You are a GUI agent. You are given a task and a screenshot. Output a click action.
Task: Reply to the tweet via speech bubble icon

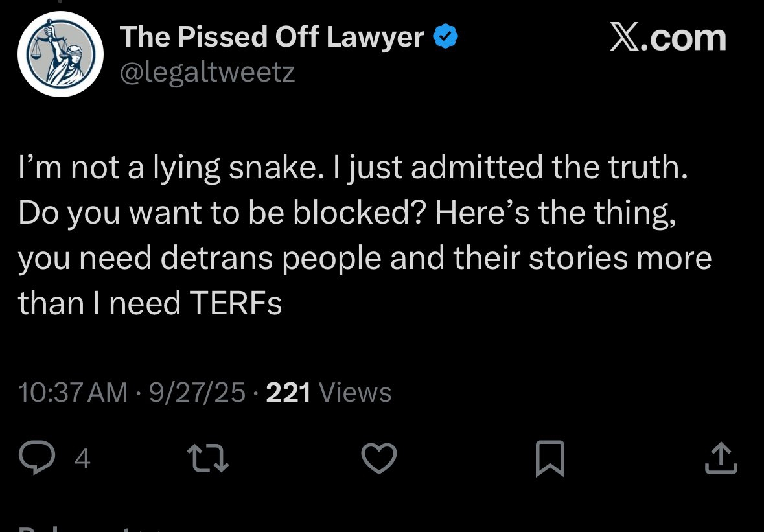point(38,459)
